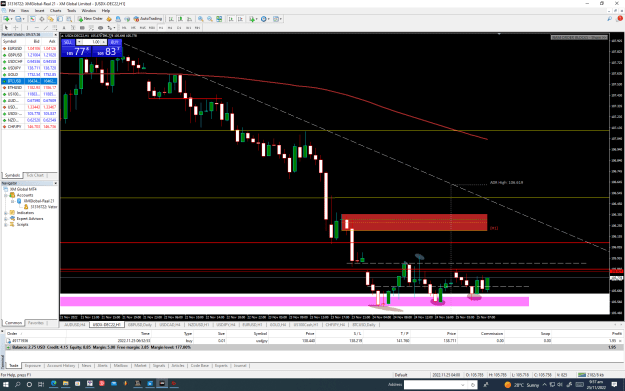Switch chart to Line Chart icon

click(x=189, y=19)
